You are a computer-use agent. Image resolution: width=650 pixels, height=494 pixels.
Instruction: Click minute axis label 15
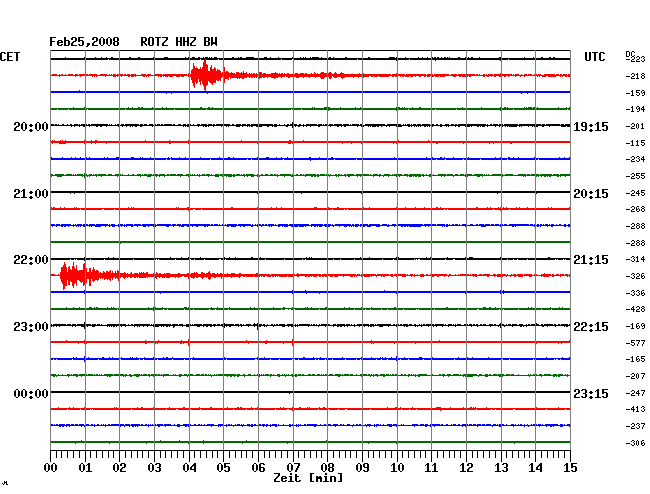point(570,468)
